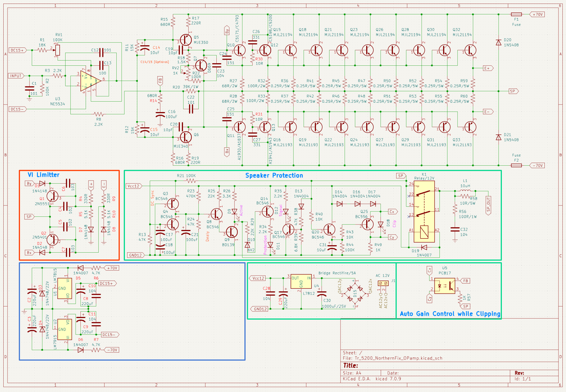Click the +70V label beside fuse F1
This screenshot has height=392, width=566.
click(x=537, y=14)
